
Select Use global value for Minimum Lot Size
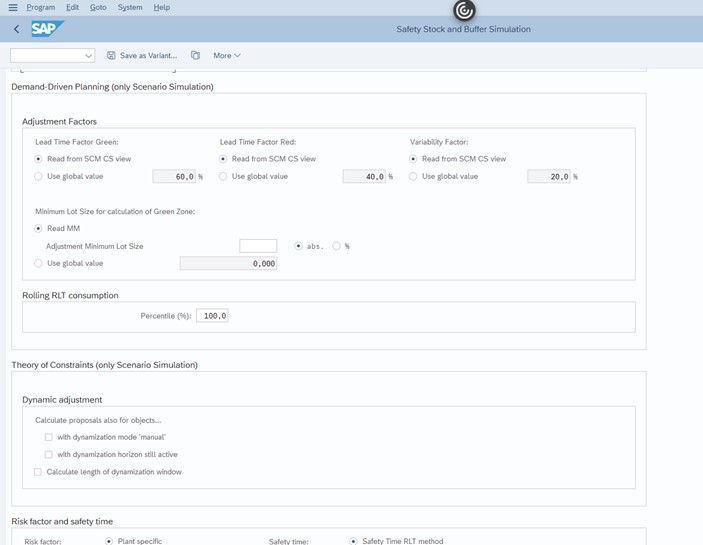point(38,263)
